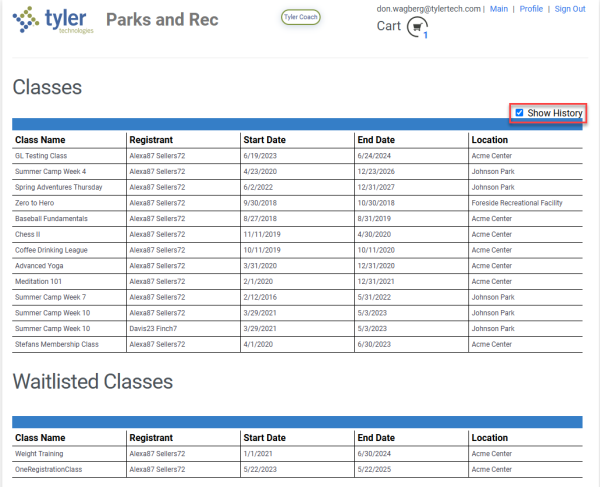Click the Cart label text
The image size is (600, 487).
[x=389, y=26]
